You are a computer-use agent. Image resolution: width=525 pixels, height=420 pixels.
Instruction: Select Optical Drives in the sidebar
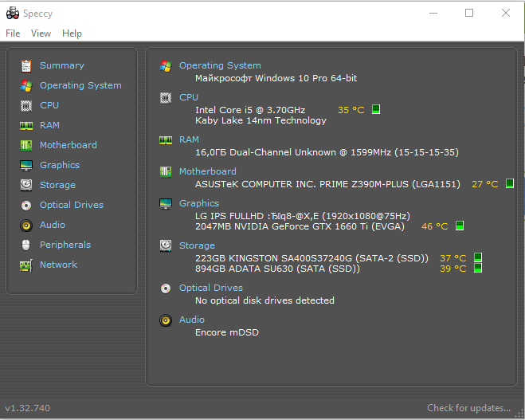click(x=72, y=205)
